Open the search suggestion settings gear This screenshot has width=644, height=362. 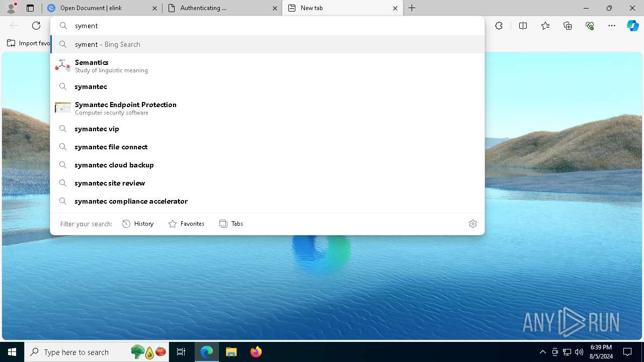click(473, 224)
